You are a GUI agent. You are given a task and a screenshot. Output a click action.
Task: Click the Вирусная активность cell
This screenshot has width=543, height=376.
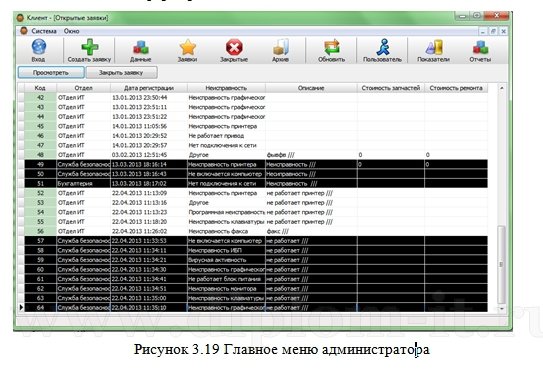[226, 260]
